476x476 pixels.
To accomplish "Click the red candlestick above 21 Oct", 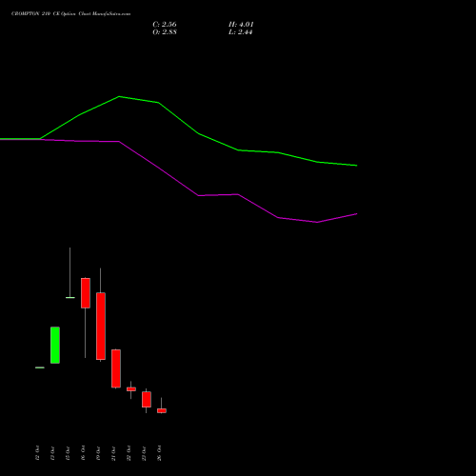I will click(116, 368).
